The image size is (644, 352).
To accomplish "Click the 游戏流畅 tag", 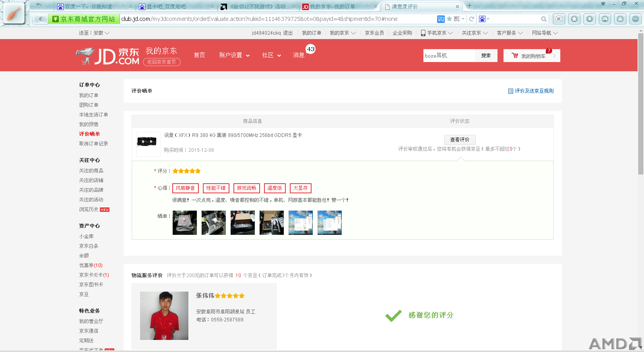I will click(246, 188).
